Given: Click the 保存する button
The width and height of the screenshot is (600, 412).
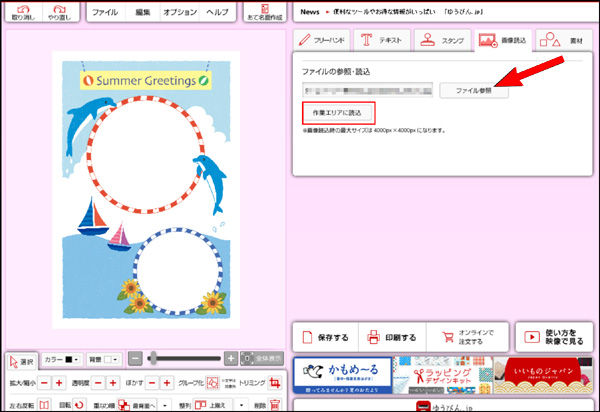Looking at the screenshot, I should [326, 337].
